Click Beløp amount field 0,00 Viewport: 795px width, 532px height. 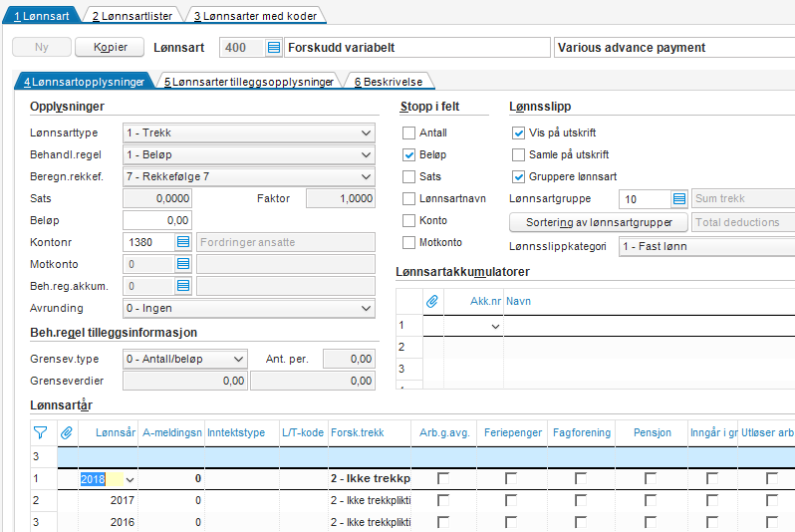coord(157,220)
